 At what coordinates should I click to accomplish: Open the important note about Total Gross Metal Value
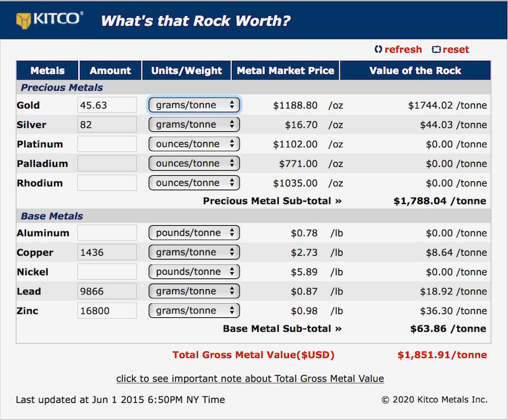250,379
